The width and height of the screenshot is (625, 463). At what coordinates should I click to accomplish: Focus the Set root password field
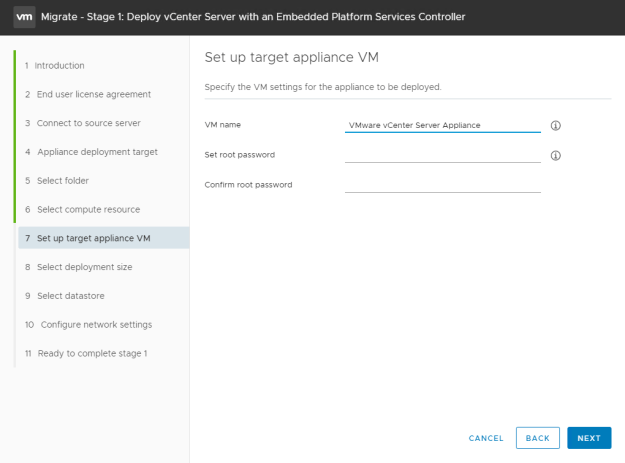pyautogui.click(x=443, y=155)
